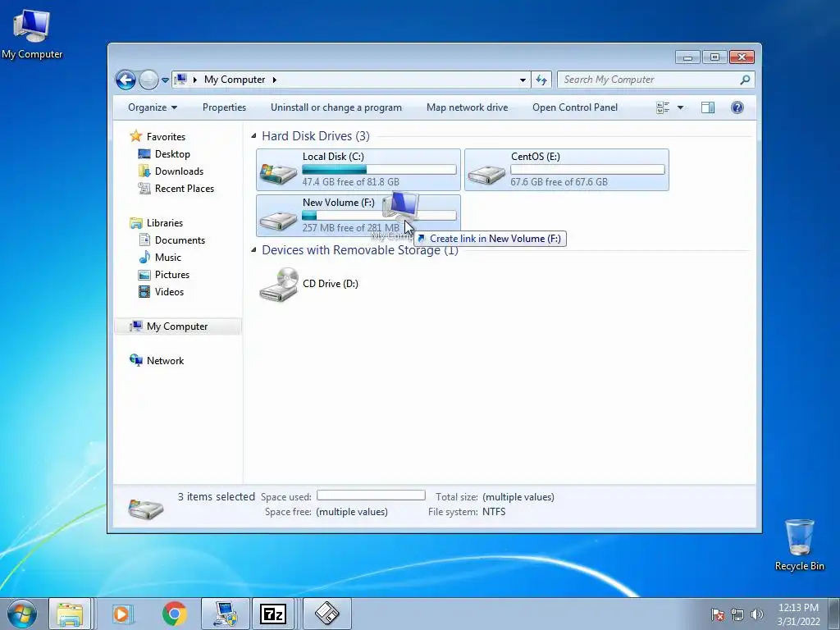Open Documents library

click(x=172, y=240)
